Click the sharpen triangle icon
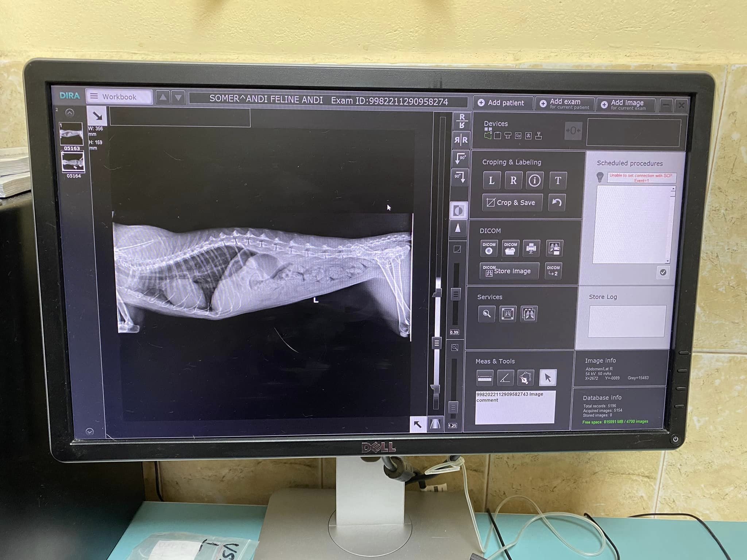 (458, 228)
